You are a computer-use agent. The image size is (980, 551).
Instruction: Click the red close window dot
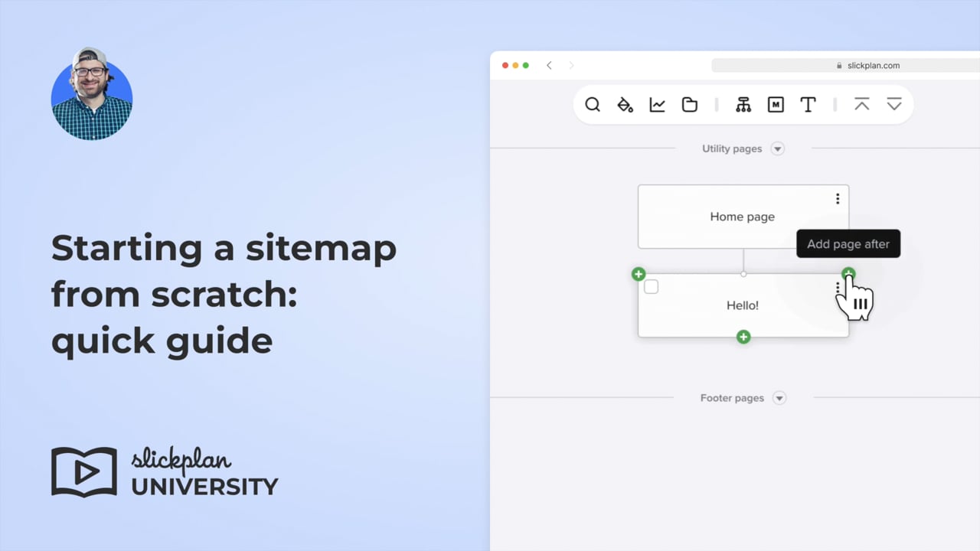click(x=505, y=66)
